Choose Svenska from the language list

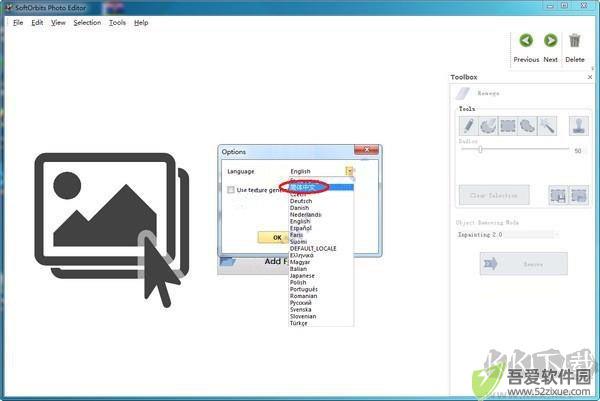click(x=321, y=310)
